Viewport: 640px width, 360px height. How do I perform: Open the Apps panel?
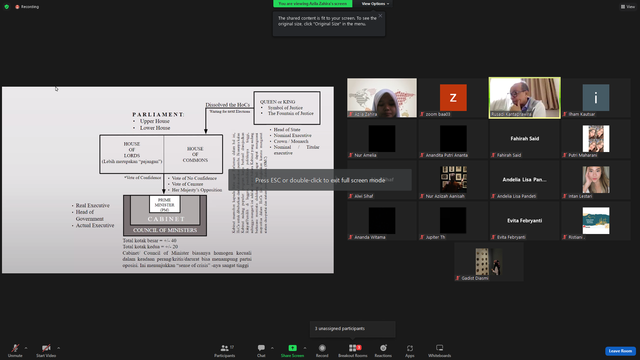click(x=410, y=350)
